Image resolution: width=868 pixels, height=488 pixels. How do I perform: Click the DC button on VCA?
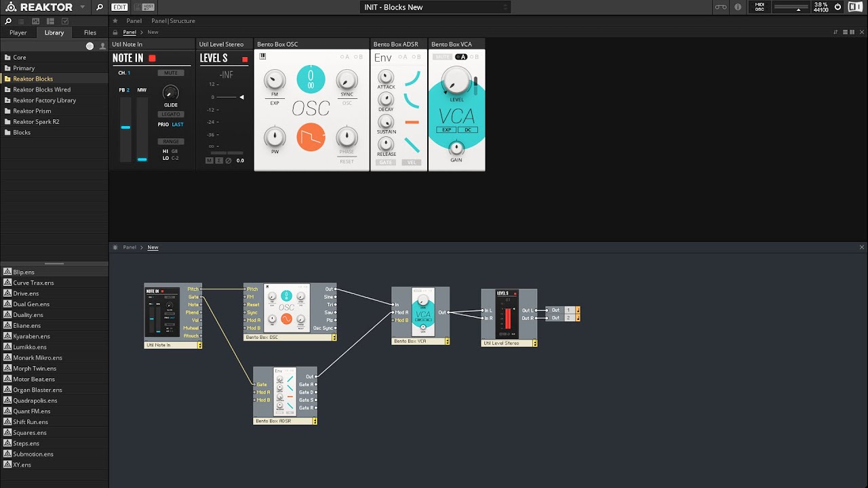pyautogui.click(x=468, y=129)
